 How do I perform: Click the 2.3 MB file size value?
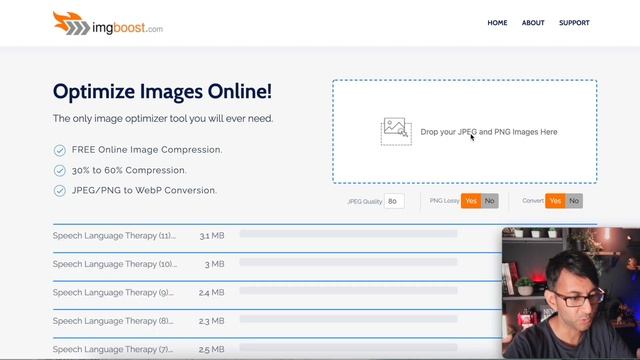(211, 321)
